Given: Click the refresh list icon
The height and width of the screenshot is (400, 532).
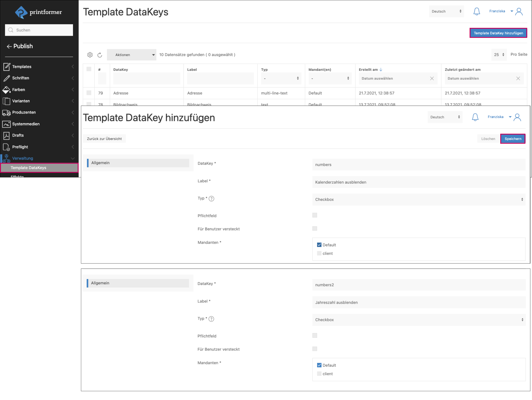Looking at the screenshot, I should [x=100, y=55].
